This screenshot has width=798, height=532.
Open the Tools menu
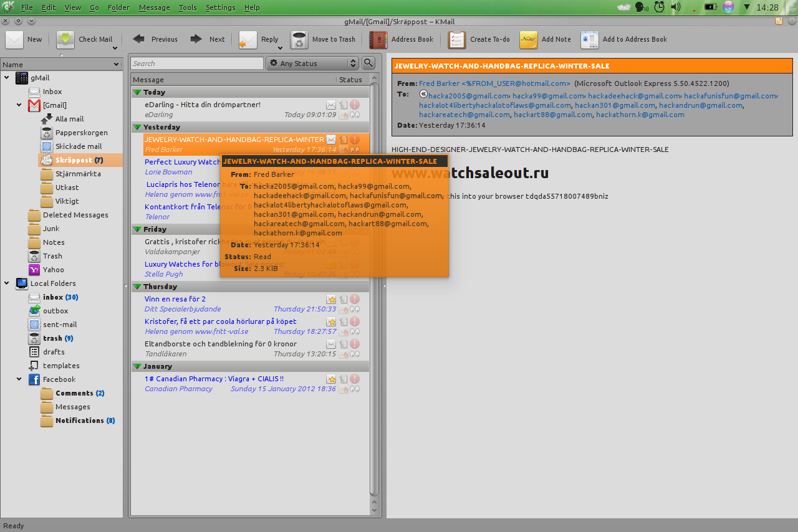[187, 7]
